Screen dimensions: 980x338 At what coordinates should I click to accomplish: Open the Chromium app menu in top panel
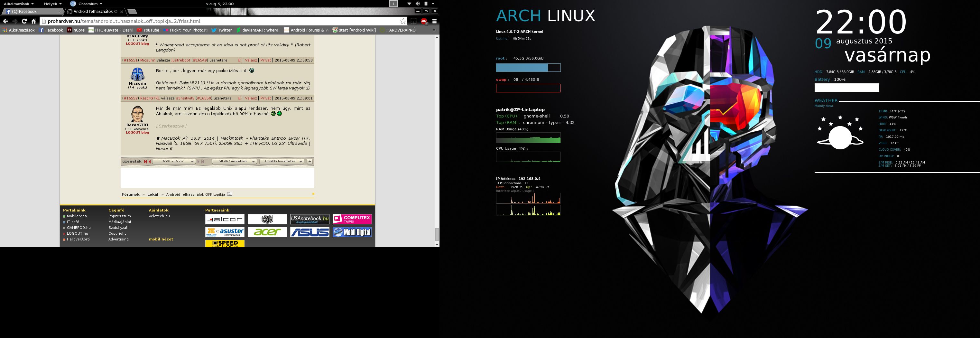(x=87, y=4)
